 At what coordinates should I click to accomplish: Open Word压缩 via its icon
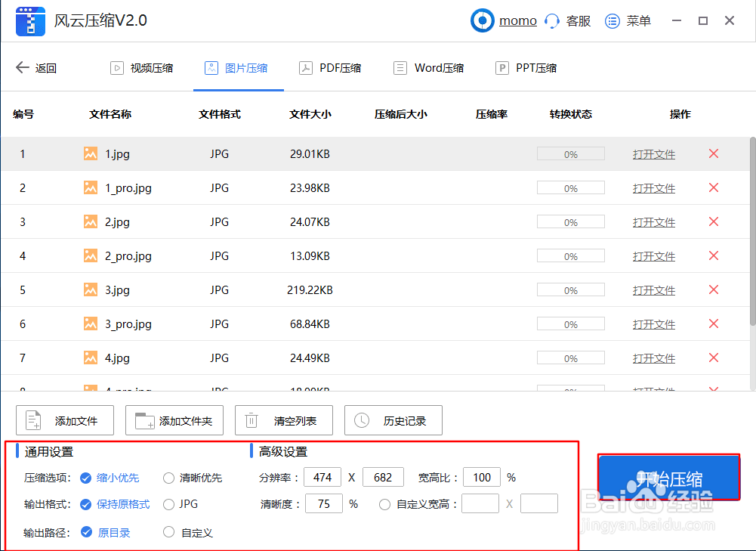399,67
